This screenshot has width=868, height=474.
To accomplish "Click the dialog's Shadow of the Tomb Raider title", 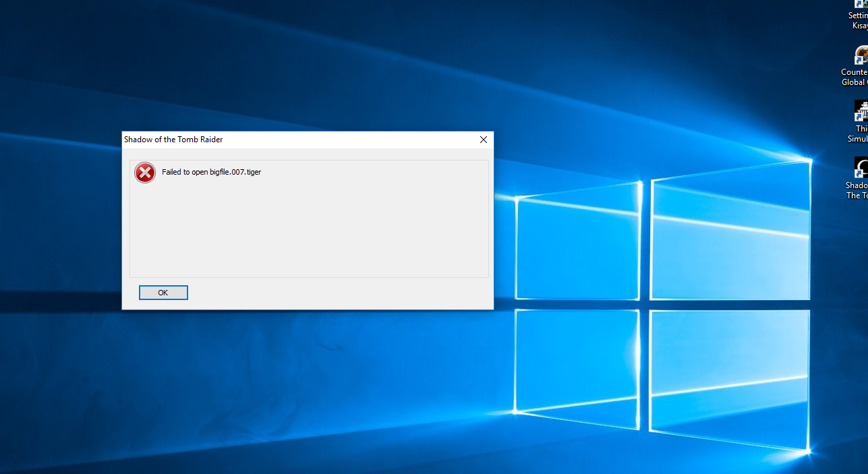I will [173, 140].
